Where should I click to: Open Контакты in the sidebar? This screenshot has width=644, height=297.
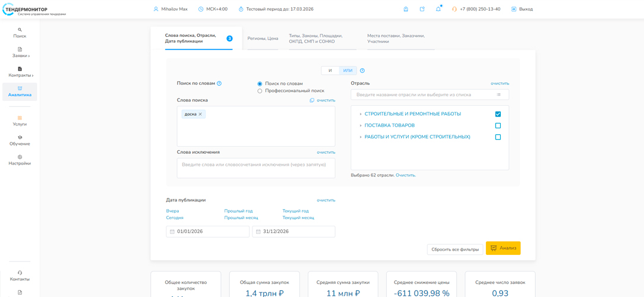click(x=20, y=276)
